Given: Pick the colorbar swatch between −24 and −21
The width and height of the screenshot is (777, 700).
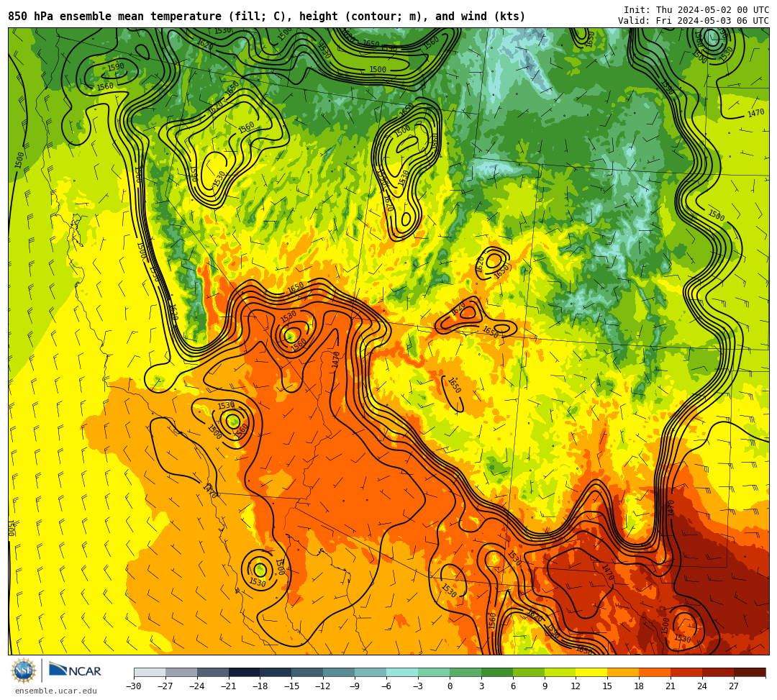Looking at the screenshot, I should pos(213,672).
